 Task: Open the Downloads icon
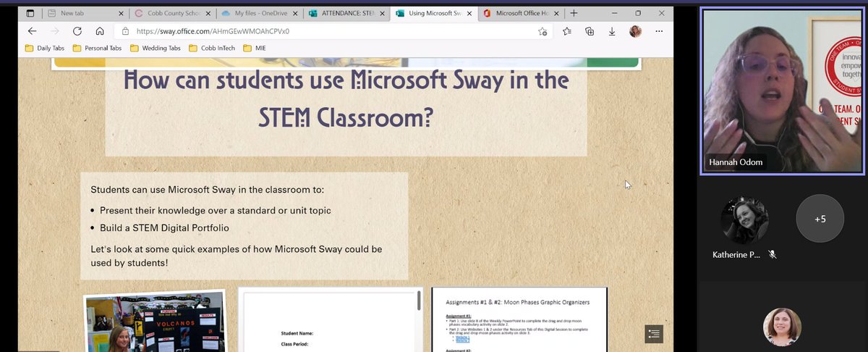(x=612, y=31)
